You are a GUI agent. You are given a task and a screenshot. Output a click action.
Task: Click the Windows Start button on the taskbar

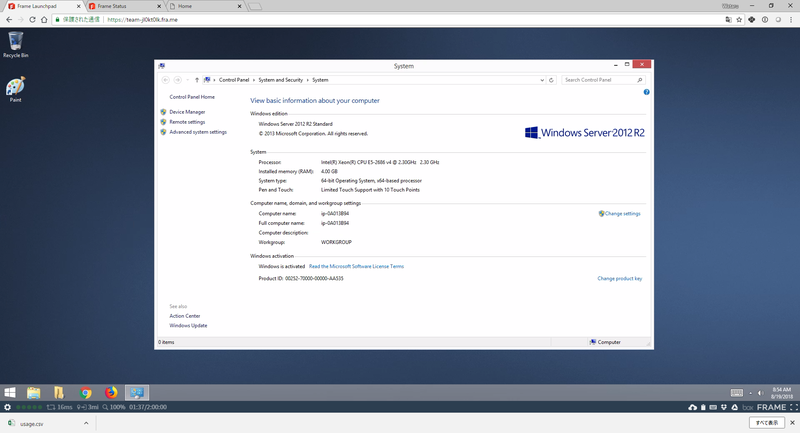10,392
